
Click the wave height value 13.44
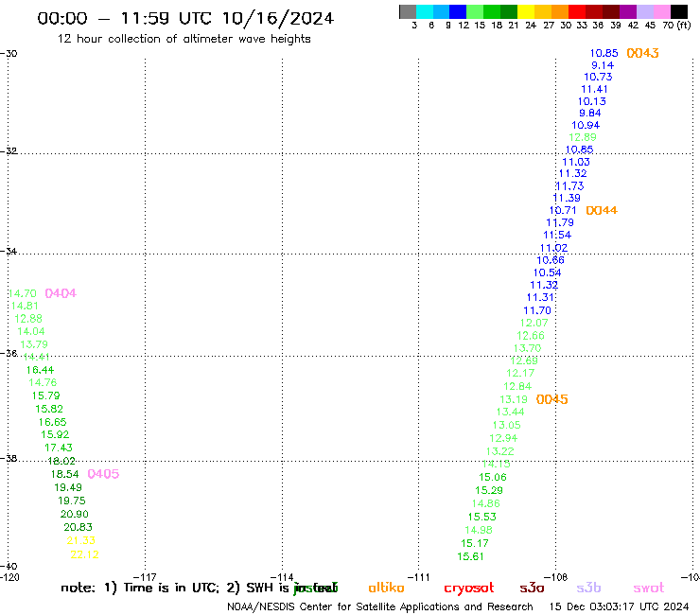pos(510,412)
